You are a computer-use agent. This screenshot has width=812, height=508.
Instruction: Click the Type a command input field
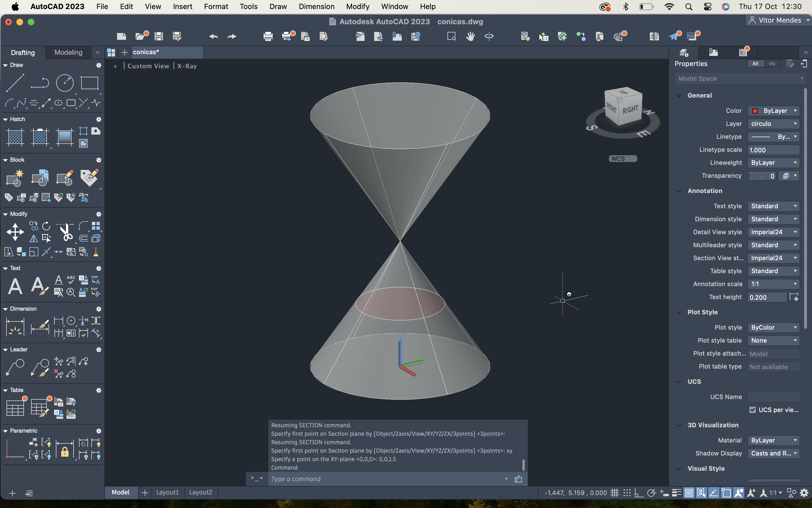click(386, 479)
